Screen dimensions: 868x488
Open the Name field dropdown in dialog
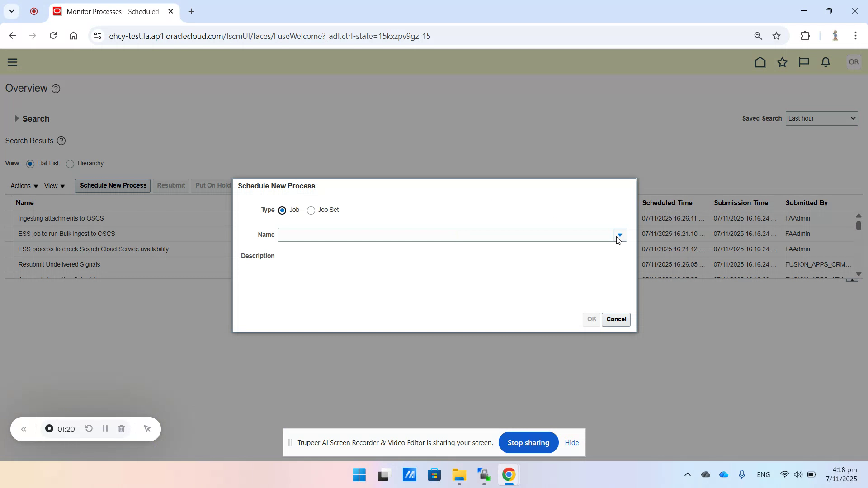pyautogui.click(x=620, y=235)
